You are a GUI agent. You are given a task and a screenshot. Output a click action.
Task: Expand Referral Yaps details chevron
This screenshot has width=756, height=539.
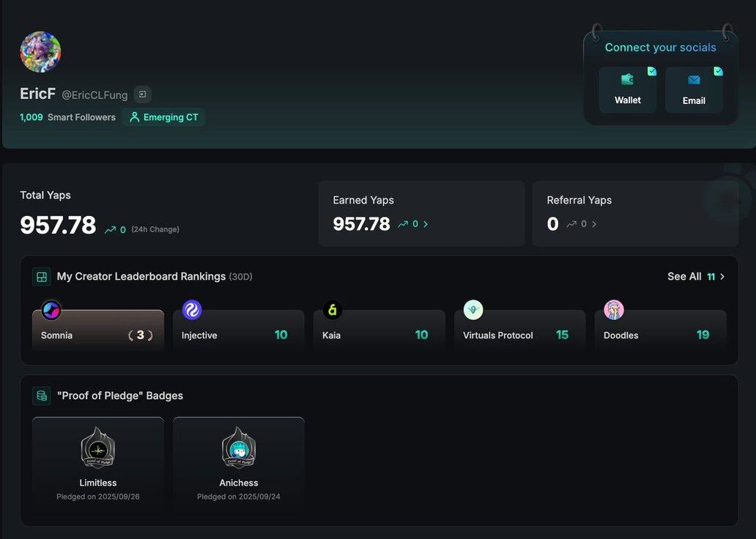594,224
